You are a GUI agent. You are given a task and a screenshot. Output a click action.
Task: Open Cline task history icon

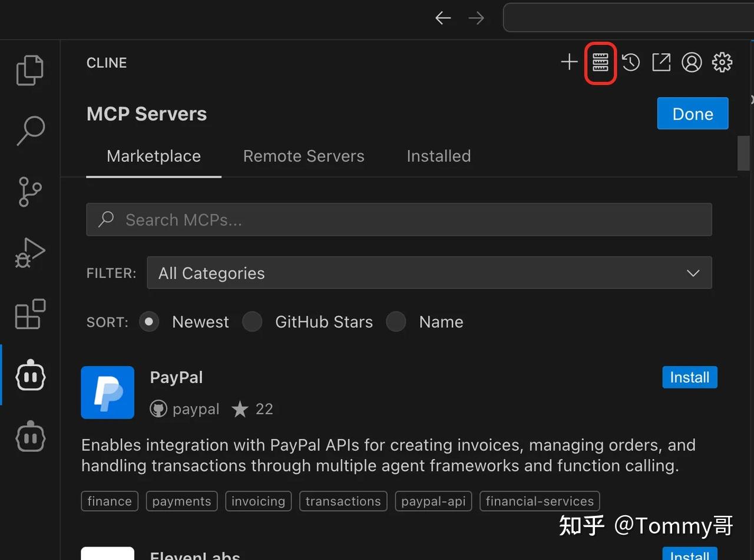click(630, 62)
